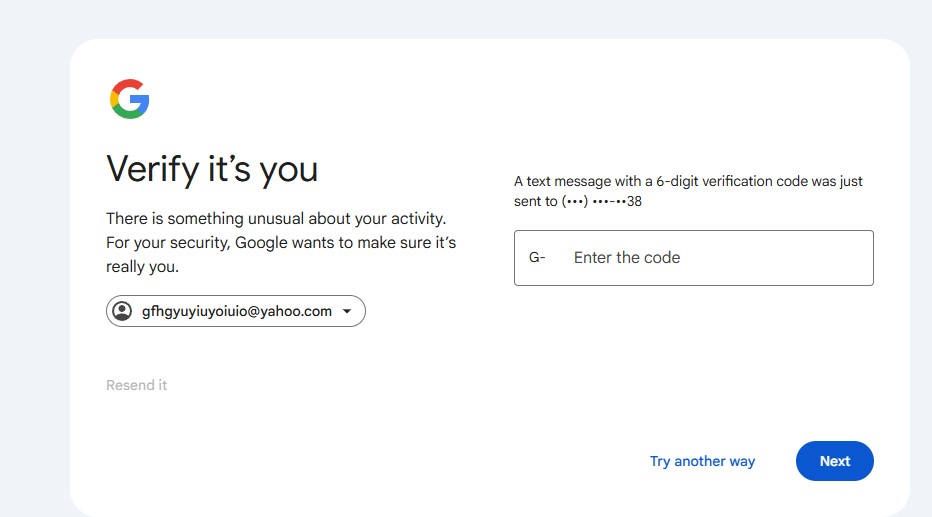Expand the account switcher dropdown arrow

pos(347,311)
